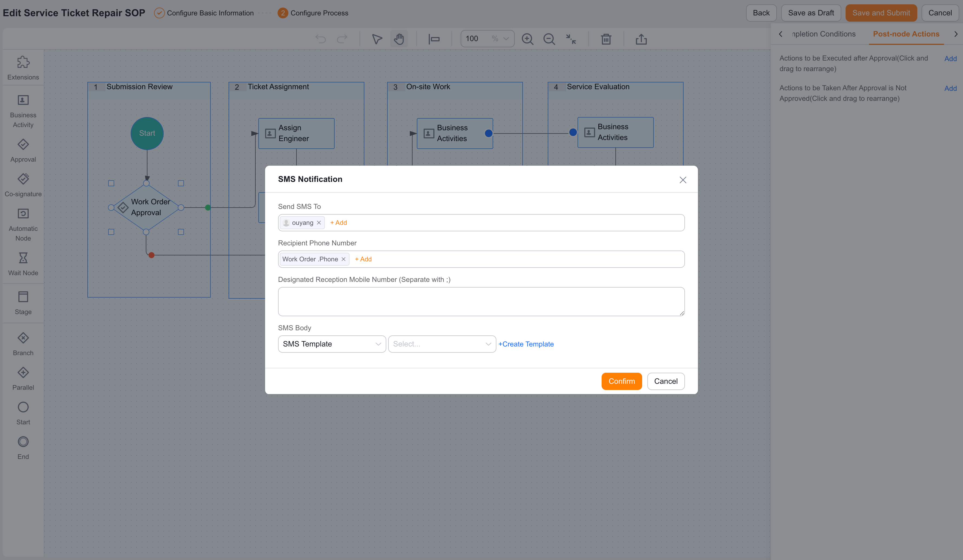Zoom in on the canvas
963x560 pixels.
527,39
